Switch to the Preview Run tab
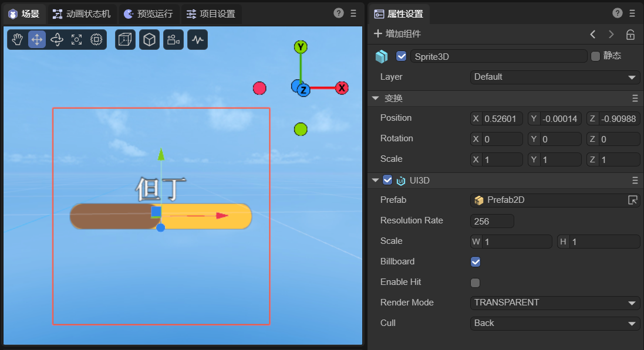This screenshot has width=644, height=350. click(149, 14)
